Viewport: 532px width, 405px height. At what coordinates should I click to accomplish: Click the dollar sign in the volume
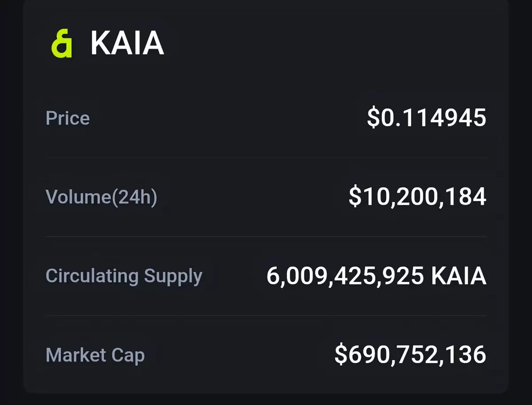355,197
